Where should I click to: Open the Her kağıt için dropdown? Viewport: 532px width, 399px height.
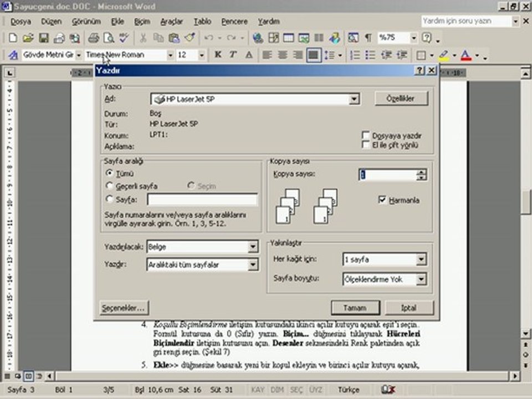click(x=421, y=259)
